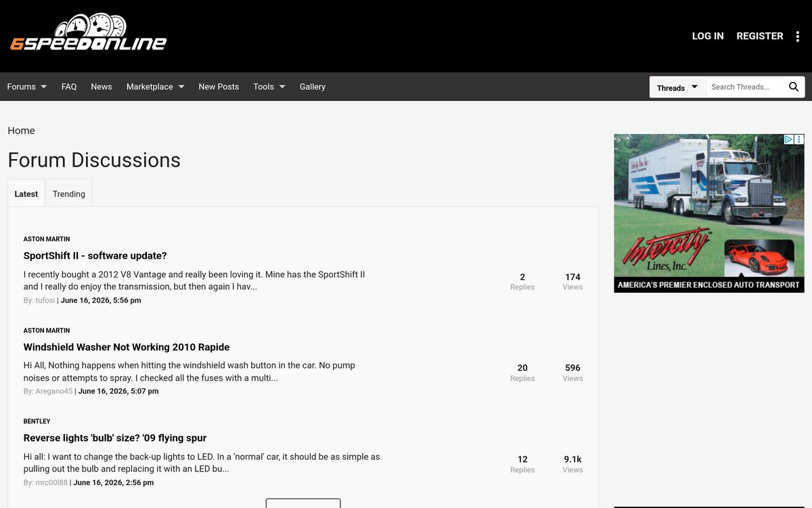Screen dimensions: 812x508
Task: Click the 'Forum Discussions' heading
Action: [x=94, y=161]
